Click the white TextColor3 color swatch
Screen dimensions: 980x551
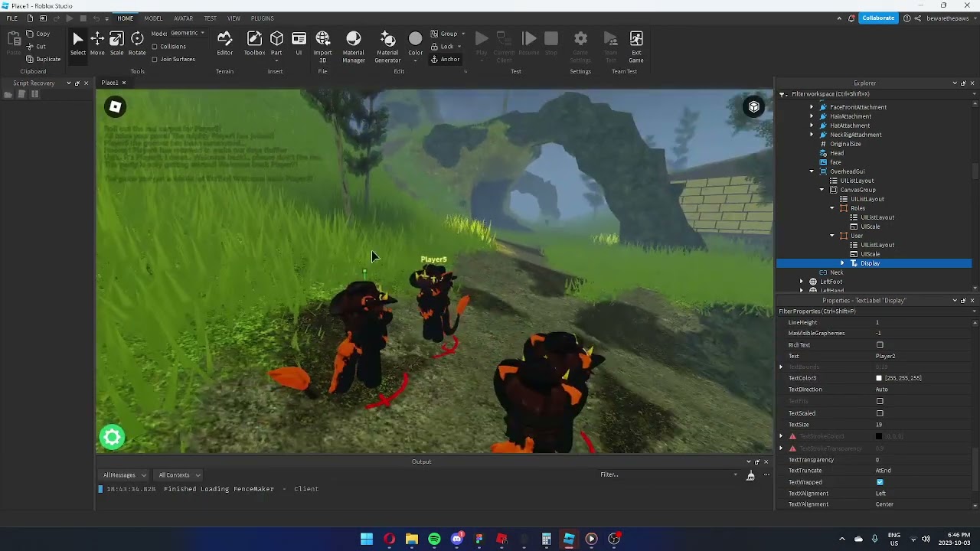point(879,378)
